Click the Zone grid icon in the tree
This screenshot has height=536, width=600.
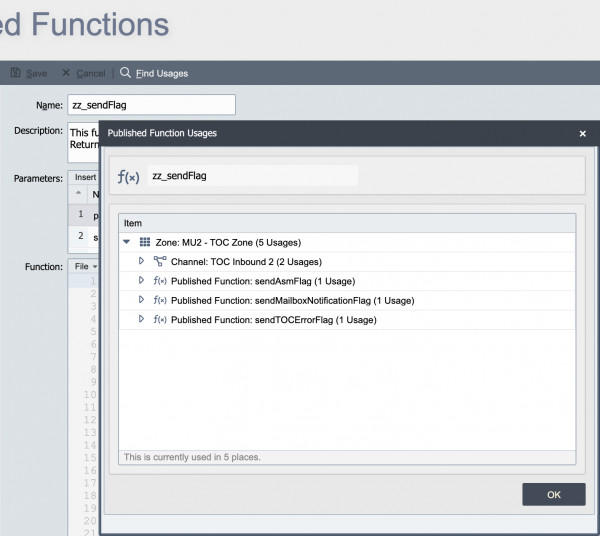pyautogui.click(x=145, y=242)
